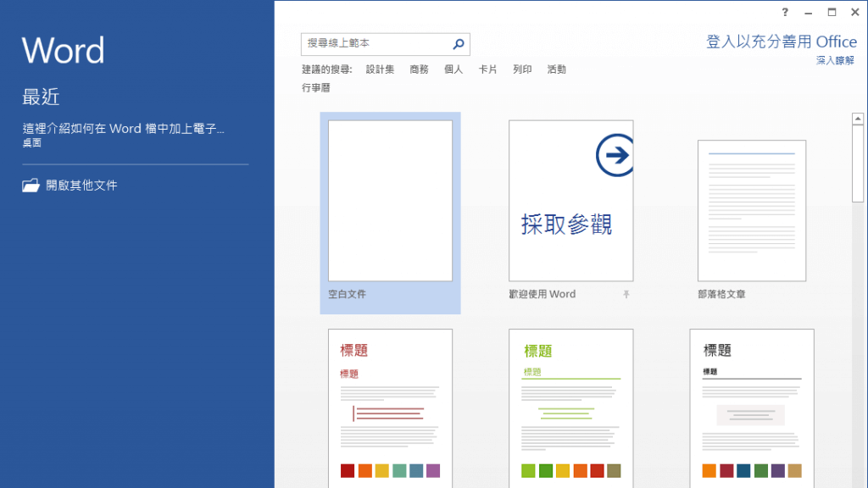Select the 卡片 suggested search item
The width and height of the screenshot is (868, 488).
[x=487, y=69]
